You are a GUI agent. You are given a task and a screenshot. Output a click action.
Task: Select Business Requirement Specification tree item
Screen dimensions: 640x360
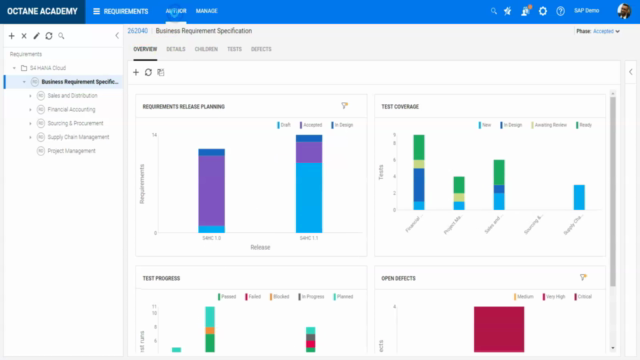coord(80,82)
